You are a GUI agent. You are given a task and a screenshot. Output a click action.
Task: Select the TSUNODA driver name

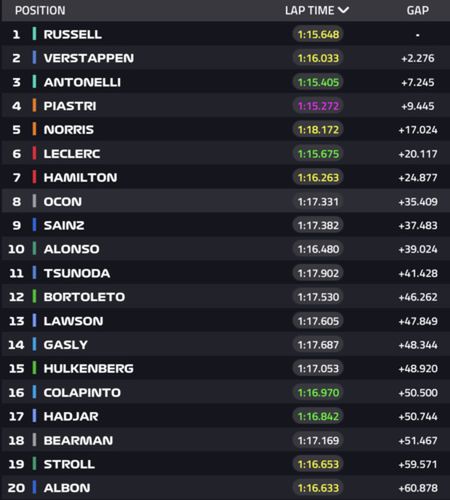77,273
